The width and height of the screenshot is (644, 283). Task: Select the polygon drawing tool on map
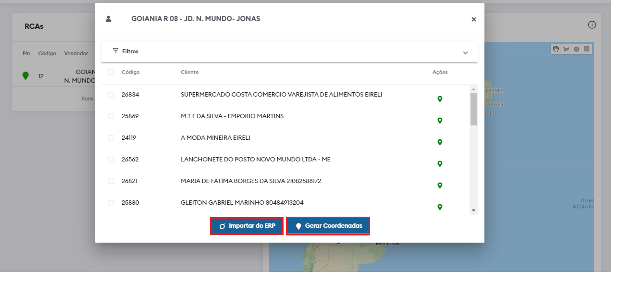point(566,49)
